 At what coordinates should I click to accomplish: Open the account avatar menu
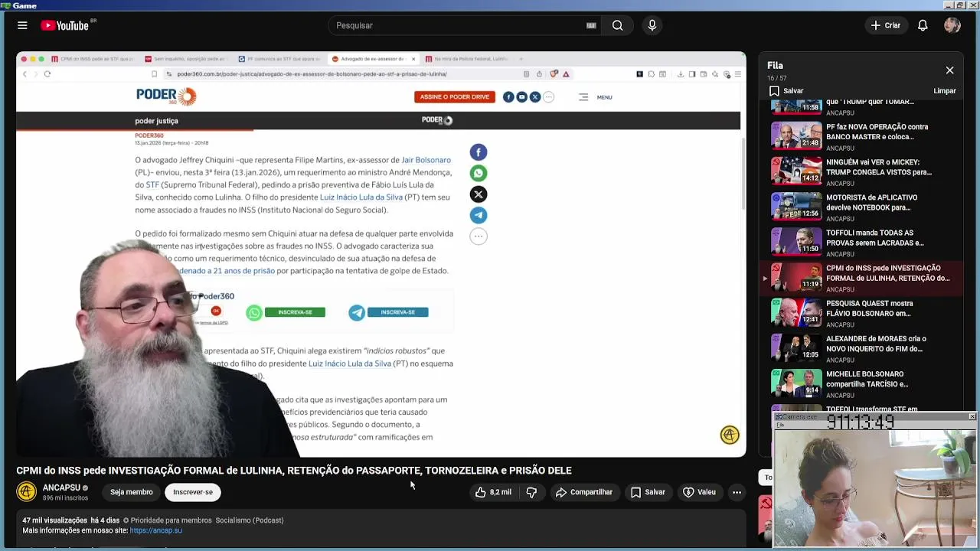pos(952,25)
